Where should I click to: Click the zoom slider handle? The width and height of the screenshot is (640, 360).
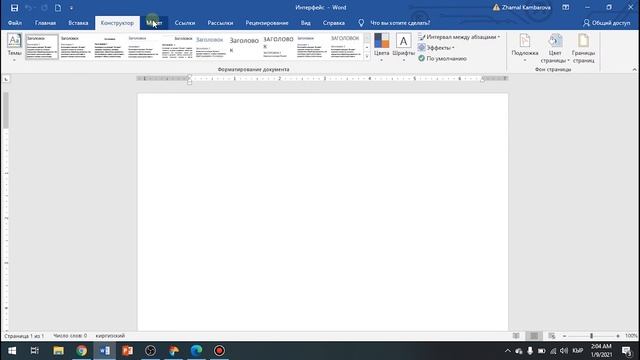(591, 336)
